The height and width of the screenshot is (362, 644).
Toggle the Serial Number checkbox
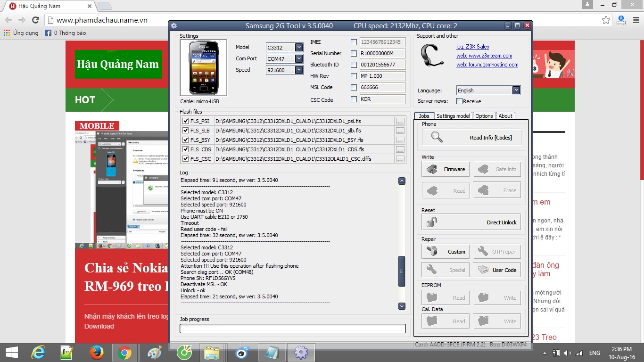(354, 53)
